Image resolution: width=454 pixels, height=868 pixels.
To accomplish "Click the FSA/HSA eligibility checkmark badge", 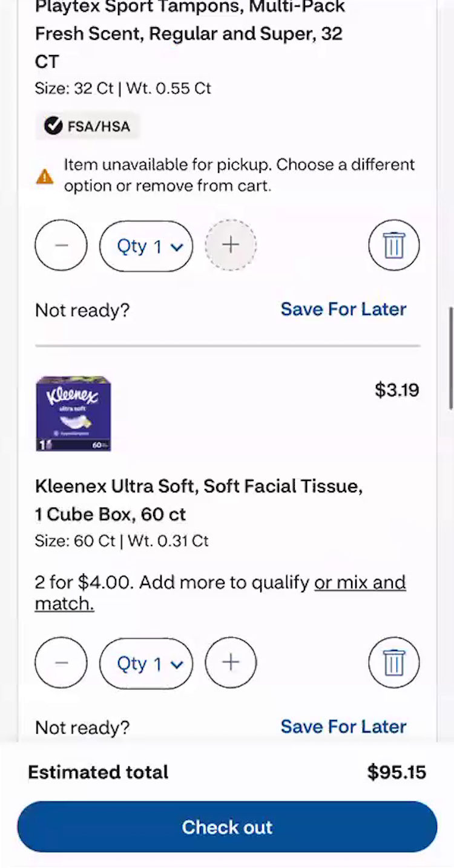I will point(53,126).
